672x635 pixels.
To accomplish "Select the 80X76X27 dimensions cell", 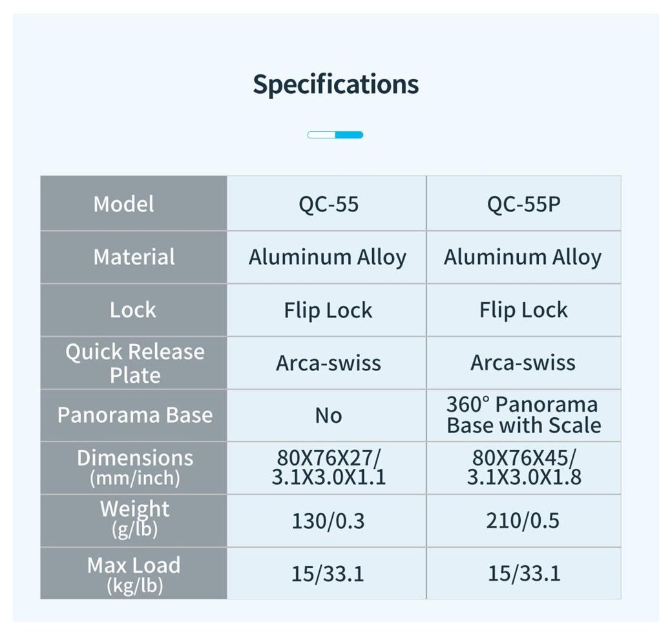I will (x=328, y=468).
